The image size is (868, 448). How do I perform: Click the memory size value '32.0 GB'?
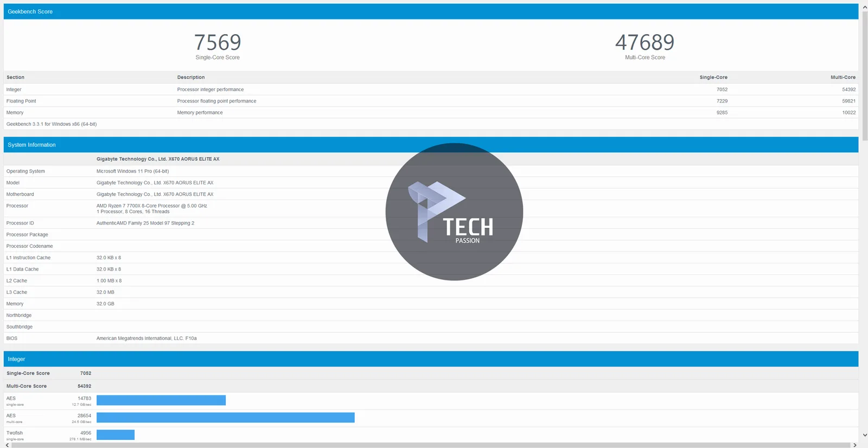(105, 304)
